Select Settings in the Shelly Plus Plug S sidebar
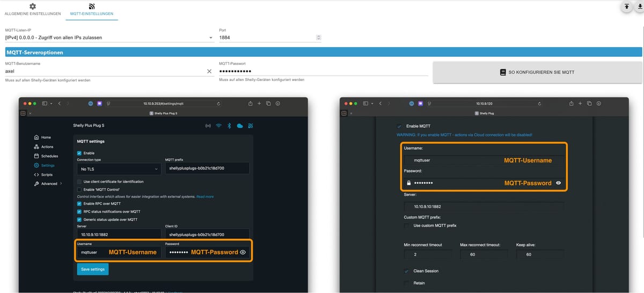This screenshot has width=644, height=293. 44,165
